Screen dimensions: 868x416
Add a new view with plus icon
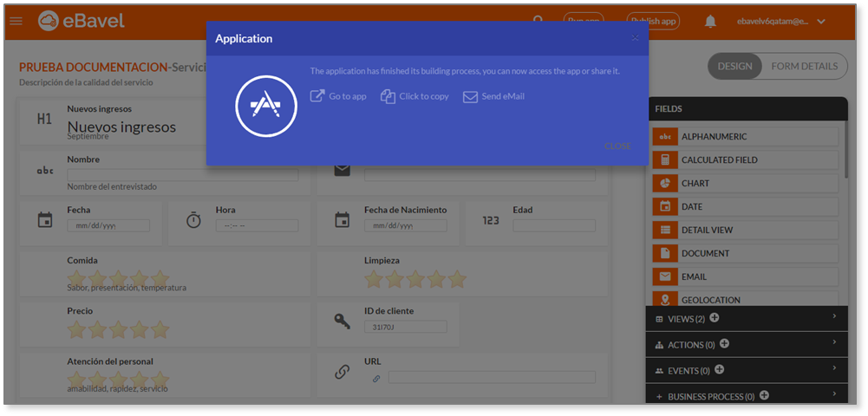[715, 318]
